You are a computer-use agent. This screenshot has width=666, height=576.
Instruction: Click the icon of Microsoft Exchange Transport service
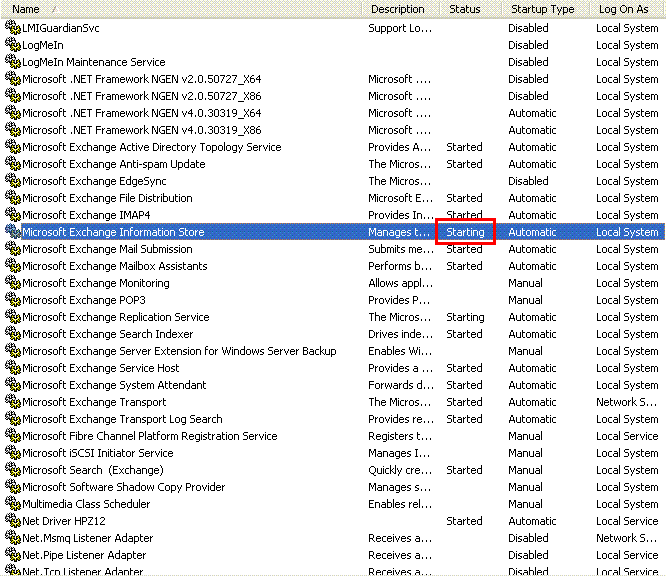pos(13,401)
